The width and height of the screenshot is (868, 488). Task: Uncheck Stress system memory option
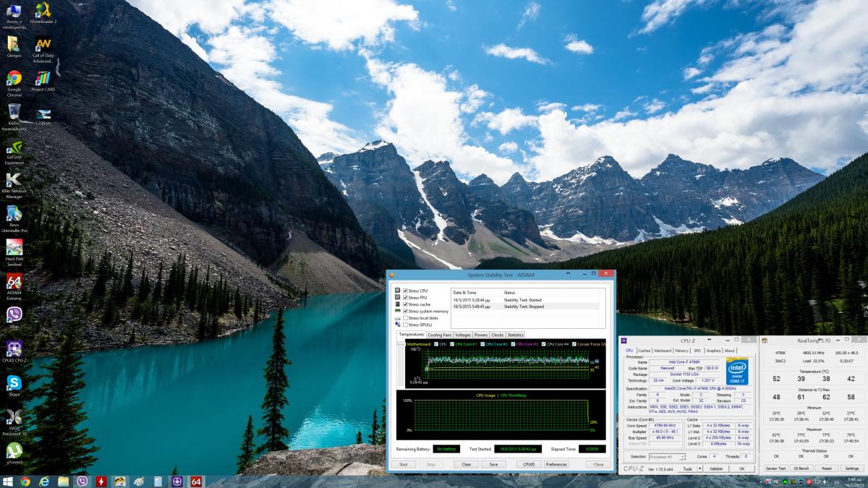pos(406,311)
